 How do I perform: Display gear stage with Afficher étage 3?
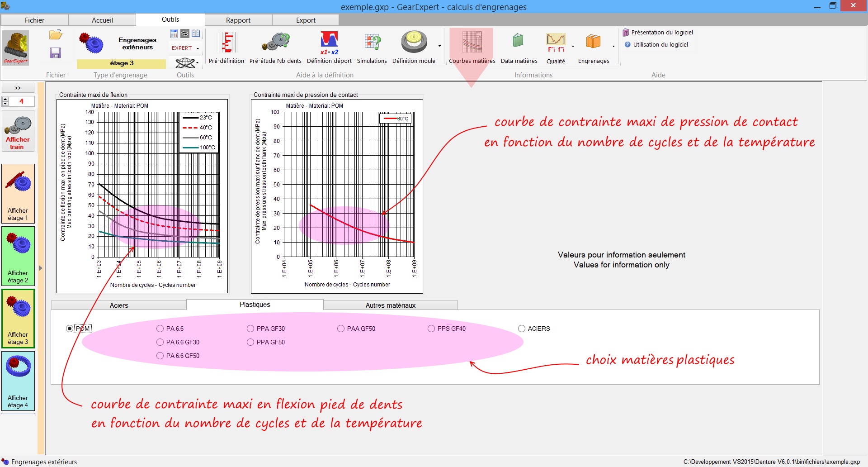tap(18, 318)
